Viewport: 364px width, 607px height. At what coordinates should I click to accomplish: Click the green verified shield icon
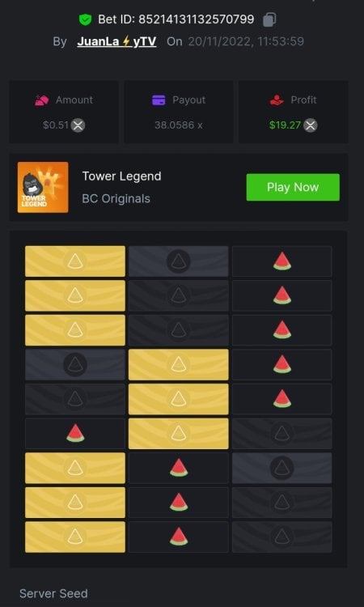[85, 19]
